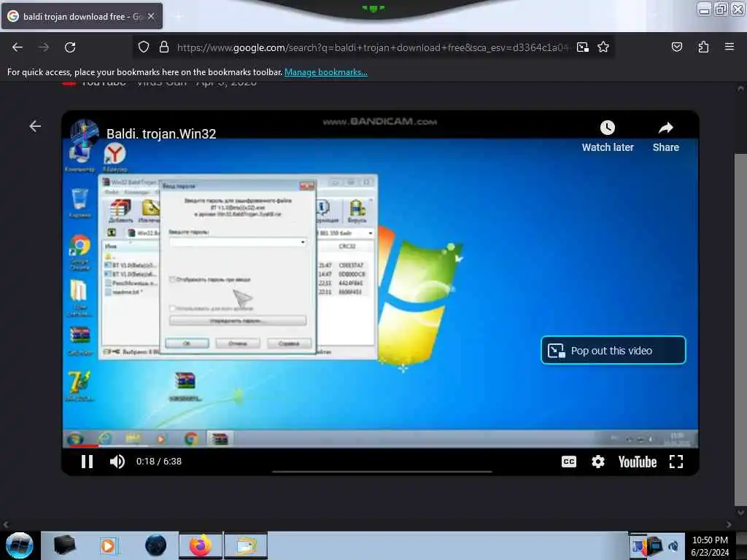The height and width of the screenshot is (560, 747).
Task: Mute the video volume
Action: (117, 462)
